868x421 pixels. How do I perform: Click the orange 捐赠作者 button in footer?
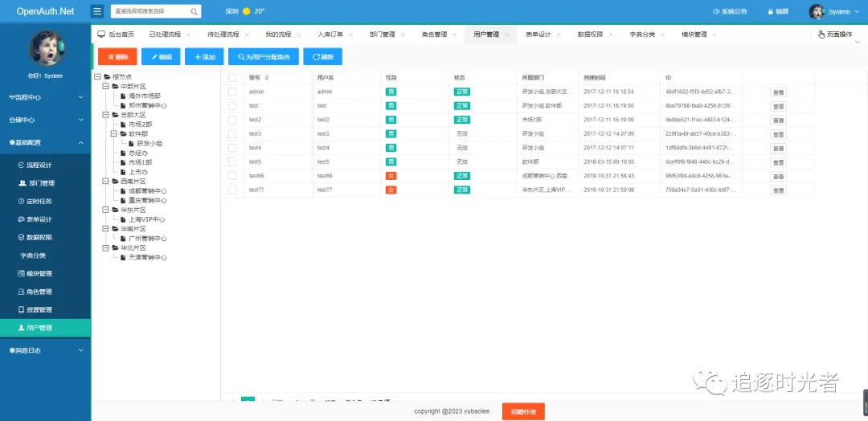click(523, 411)
